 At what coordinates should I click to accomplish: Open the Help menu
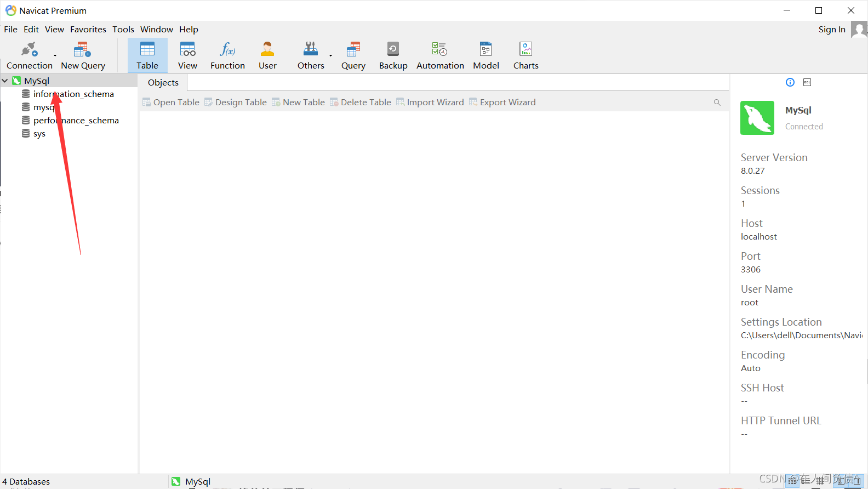(189, 30)
